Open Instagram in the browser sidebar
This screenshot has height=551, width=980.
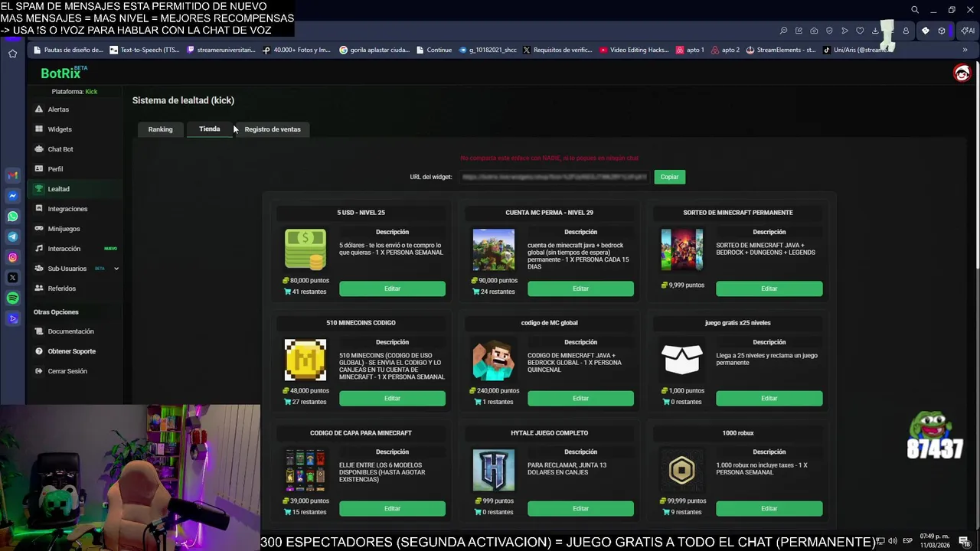[x=12, y=257]
